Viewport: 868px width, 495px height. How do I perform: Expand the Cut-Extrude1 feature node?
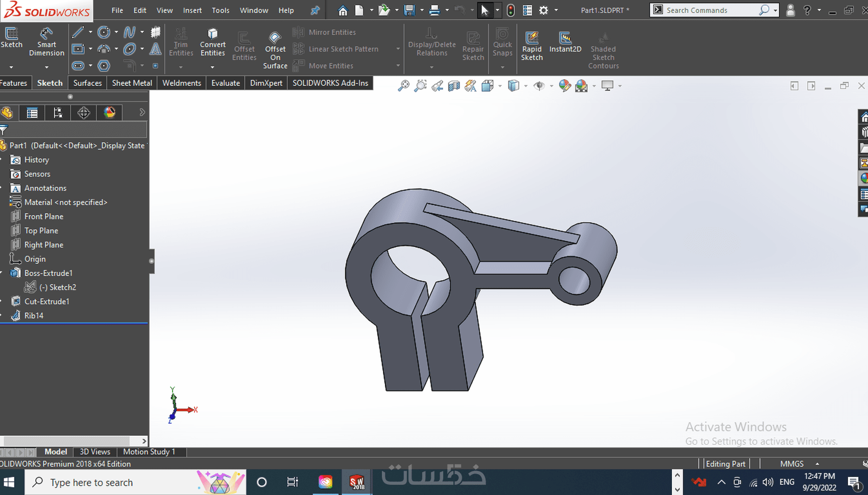(2, 302)
